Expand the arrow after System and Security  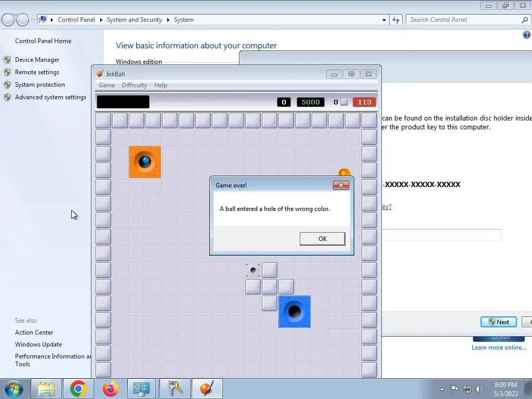pyautogui.click(x=168, y=20)
